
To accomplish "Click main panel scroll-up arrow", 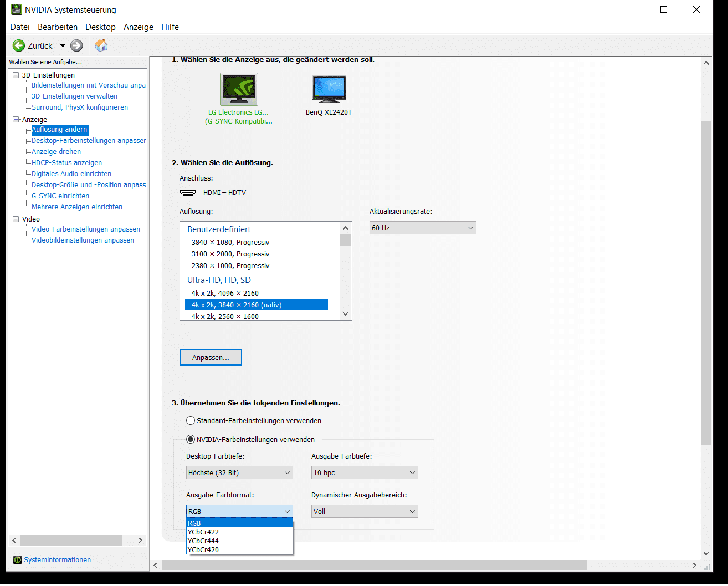I will [706, 63].
